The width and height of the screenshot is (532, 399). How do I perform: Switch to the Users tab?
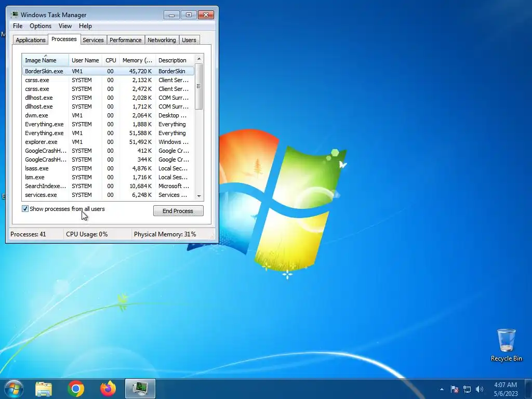click(x=189, y=40)
